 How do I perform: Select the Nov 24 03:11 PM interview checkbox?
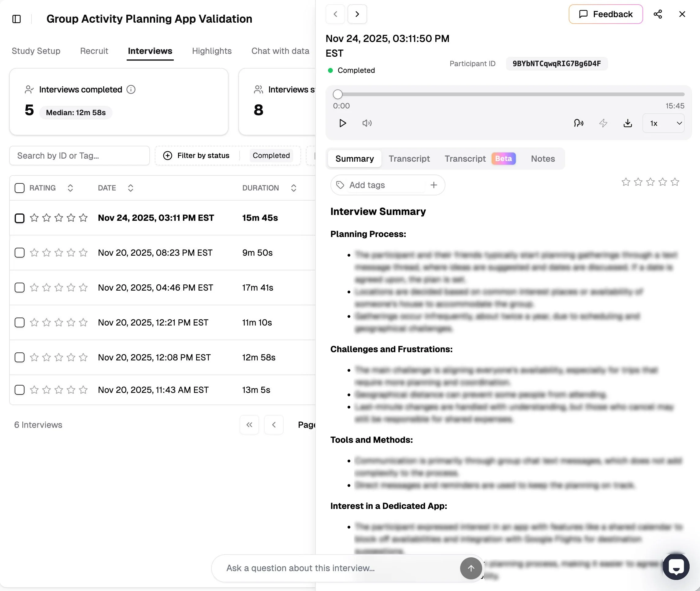20,218
